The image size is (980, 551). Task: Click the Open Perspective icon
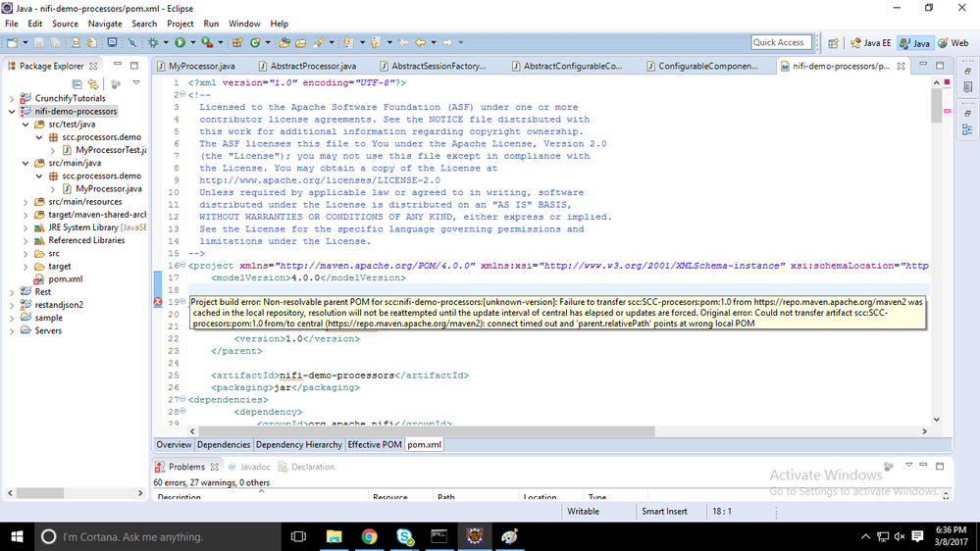click(833, 43)
